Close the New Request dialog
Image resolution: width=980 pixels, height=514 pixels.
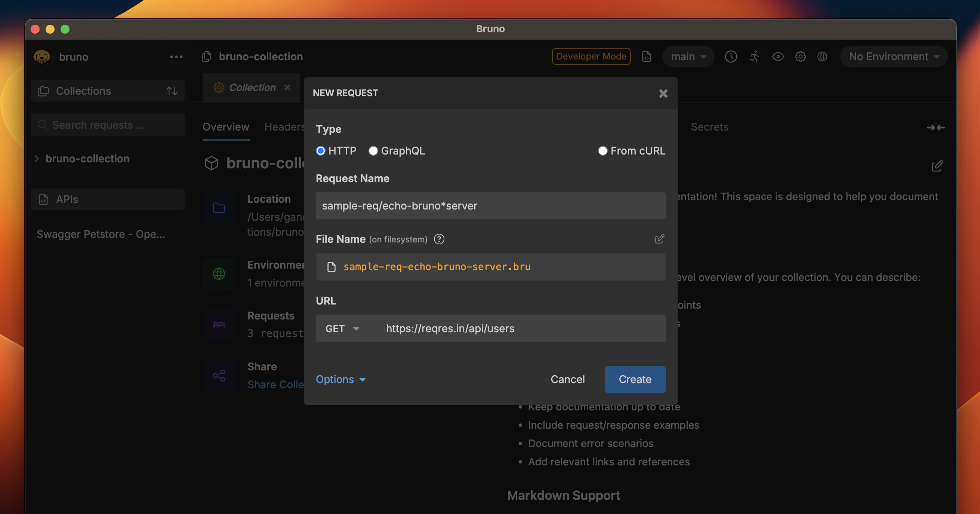point(663,93)
